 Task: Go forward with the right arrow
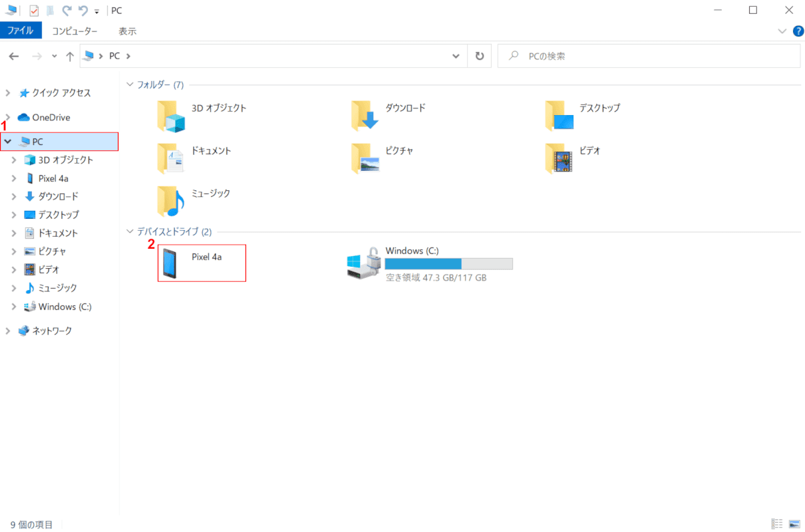tap(37, 57)
